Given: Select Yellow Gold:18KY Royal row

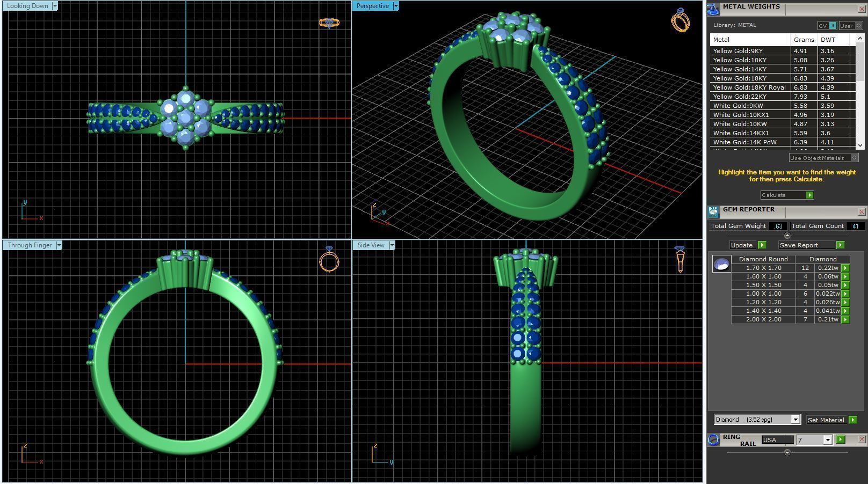Looking at the screenshot, I should pos(782,87).
